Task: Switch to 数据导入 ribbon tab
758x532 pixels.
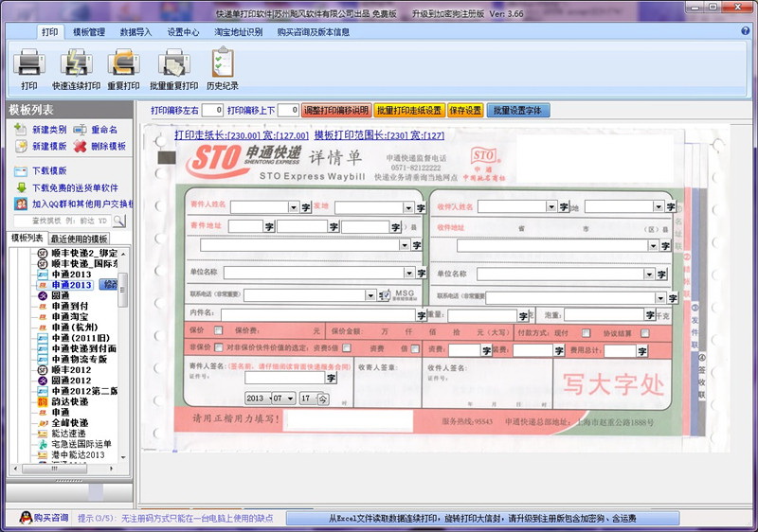Action: click(x=135, y=32)
